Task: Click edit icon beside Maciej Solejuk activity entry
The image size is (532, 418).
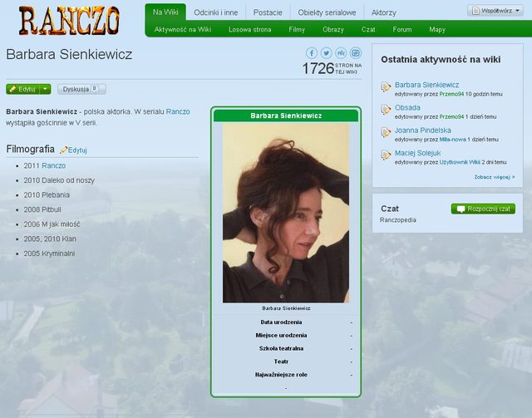Action: tap(386, 155)
